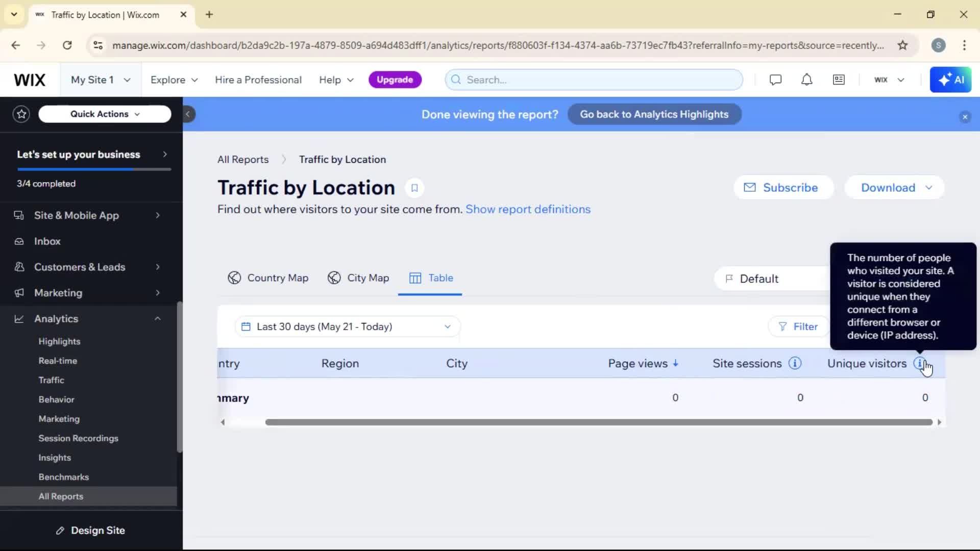Click the table horizontal scrollbar
980x551 pixels.
coord(599,422)
